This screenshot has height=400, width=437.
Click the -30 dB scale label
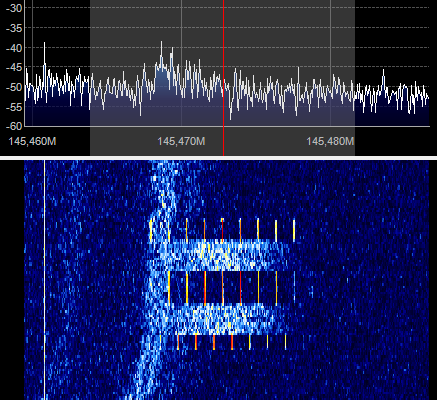(x=14, y=8)
